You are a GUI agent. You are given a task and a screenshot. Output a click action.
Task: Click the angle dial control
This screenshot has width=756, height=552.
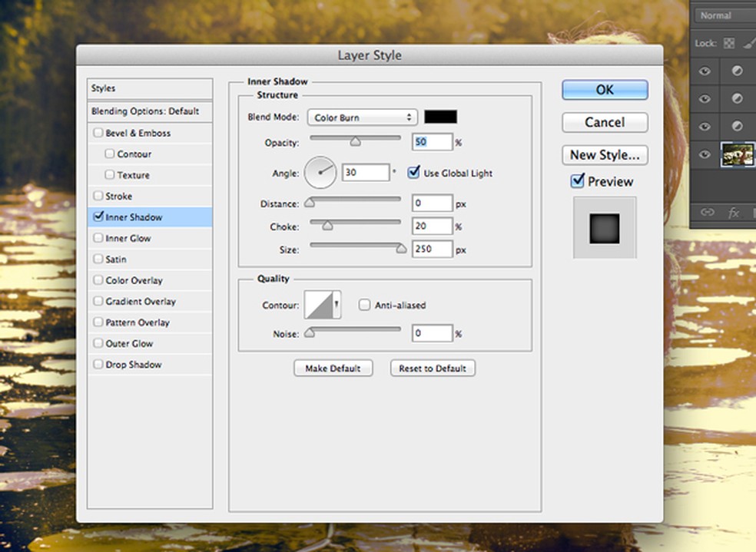pyautogui.click(x=320, y=173)
